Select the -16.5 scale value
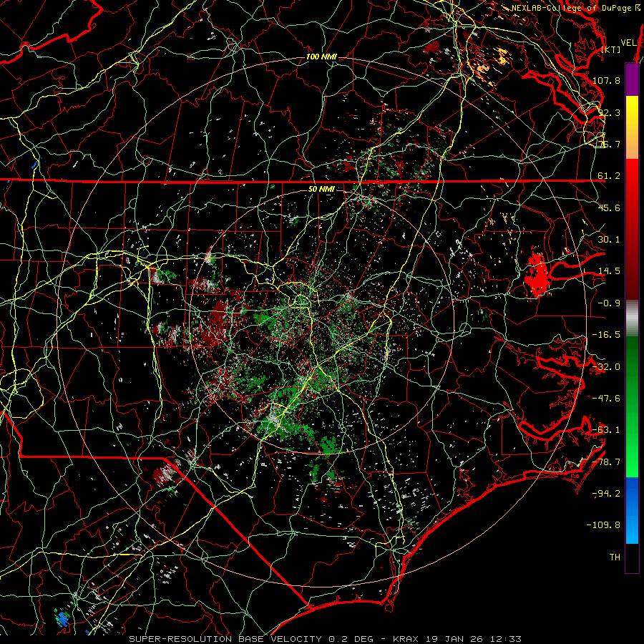Image resolution: width=644 pixels, height=644 pixels. [x=606, y=335]
